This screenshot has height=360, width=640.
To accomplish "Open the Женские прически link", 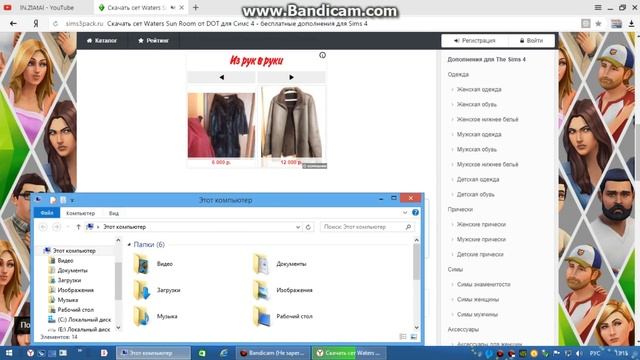I will coord(481,224).
